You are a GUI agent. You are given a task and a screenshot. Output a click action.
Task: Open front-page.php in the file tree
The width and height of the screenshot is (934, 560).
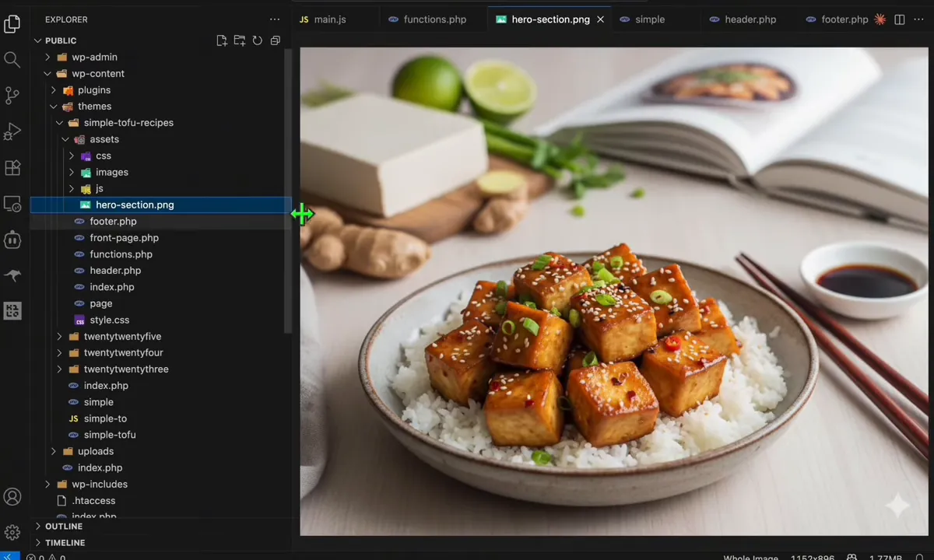[x=161, y=238]
